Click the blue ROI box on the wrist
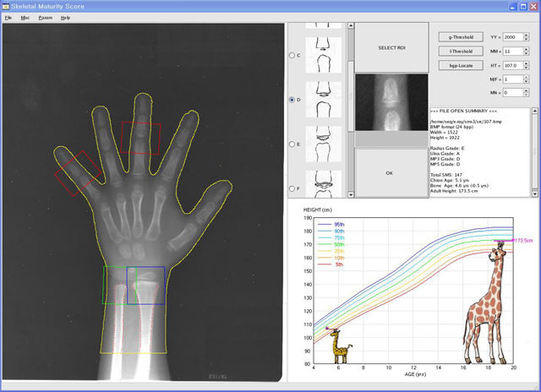Image resolution: width=541 pixels, height=392 pixels. tap(145, 285)
